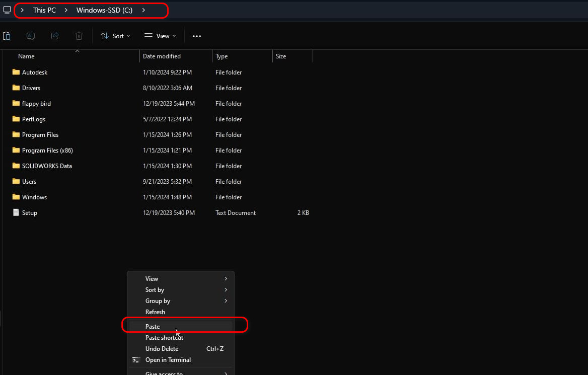Click the Open in Terminal icon
588x375 pixels.
[x=136, y=360]
